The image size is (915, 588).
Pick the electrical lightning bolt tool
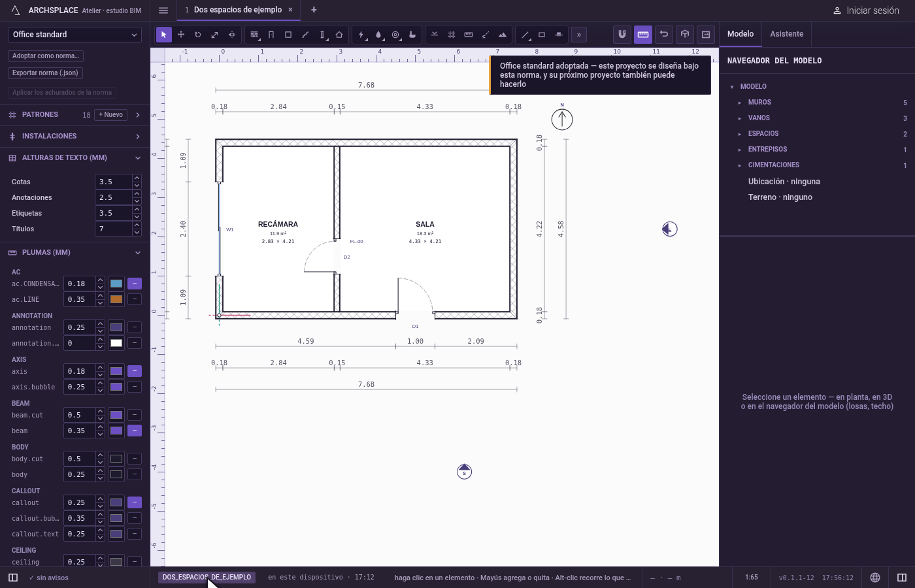point(361,35)
